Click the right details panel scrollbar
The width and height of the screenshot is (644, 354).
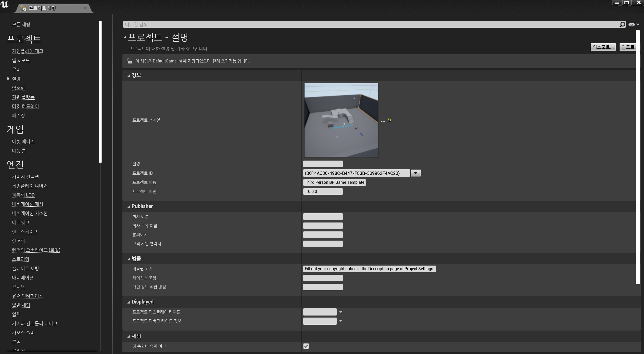click(x=638, y=157)
